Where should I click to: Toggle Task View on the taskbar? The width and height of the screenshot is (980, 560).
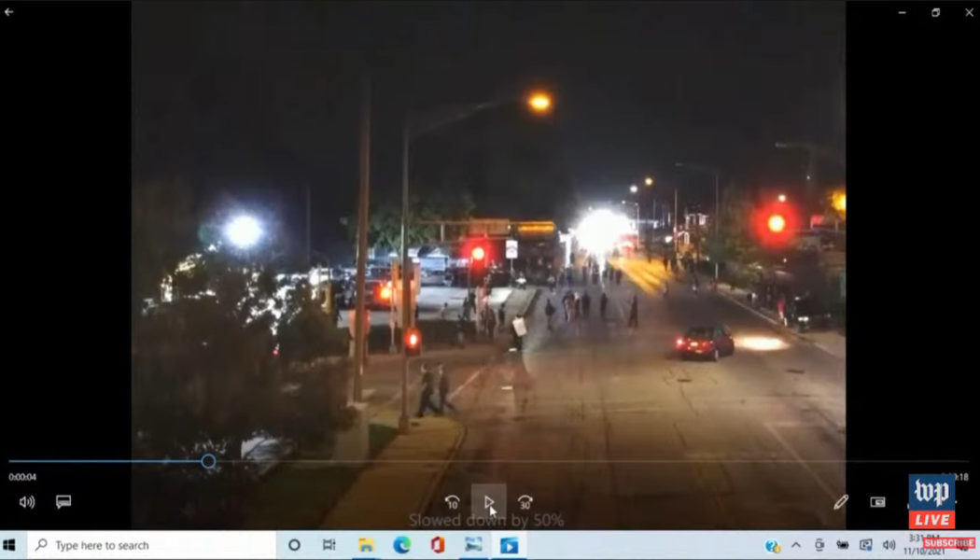(328, 542)
